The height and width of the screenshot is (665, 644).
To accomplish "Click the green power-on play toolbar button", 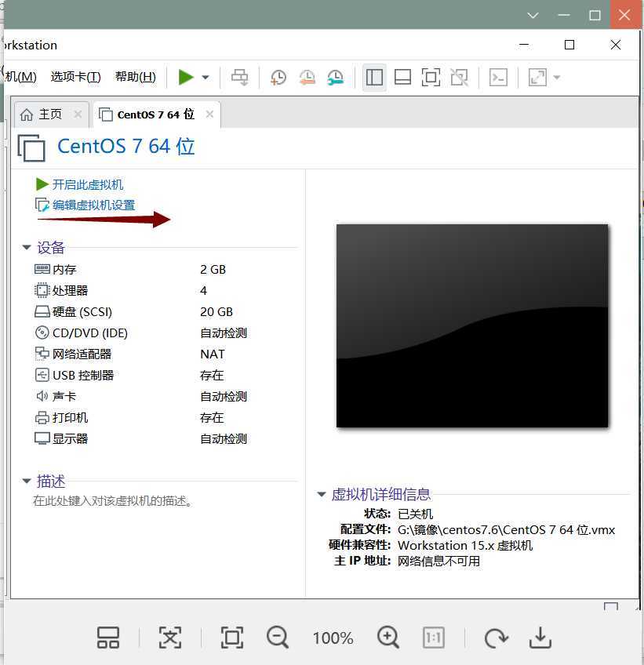I will point(186,77).
